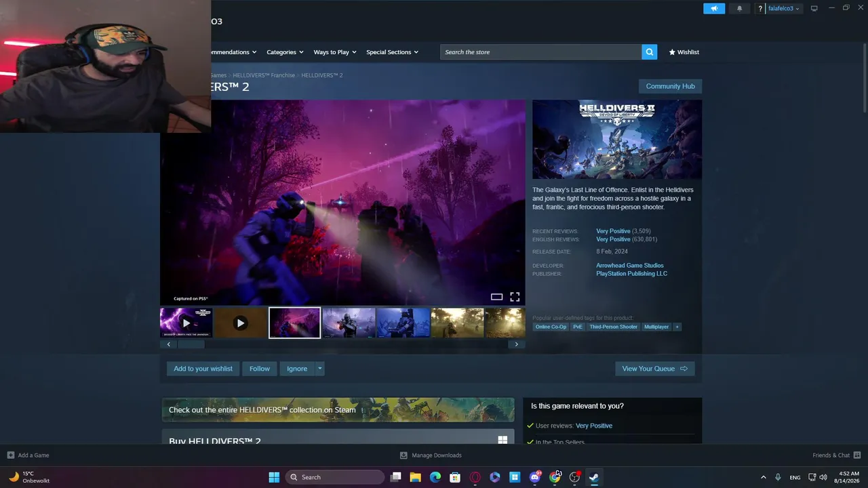This screenshot has width=868, height=488.
Task: Select the Third-Person Shooter tag
Action: click(x=614, y=327)
